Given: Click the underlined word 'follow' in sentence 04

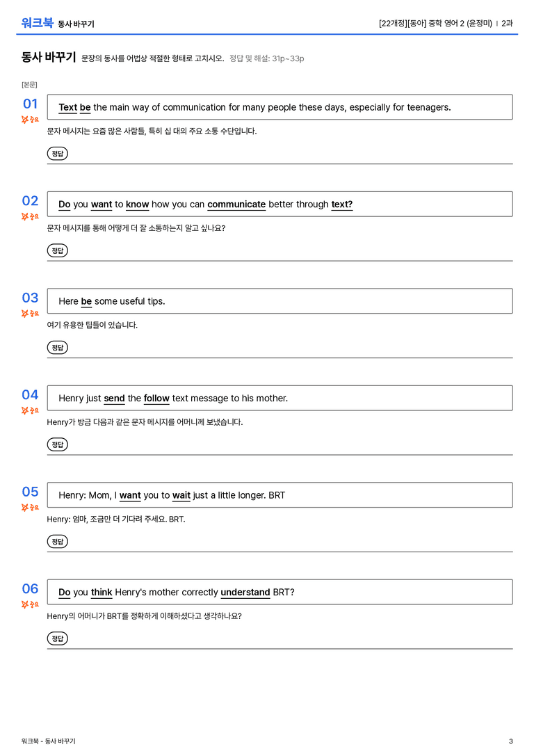Looking at the screenshot, I should click(156, 399).
